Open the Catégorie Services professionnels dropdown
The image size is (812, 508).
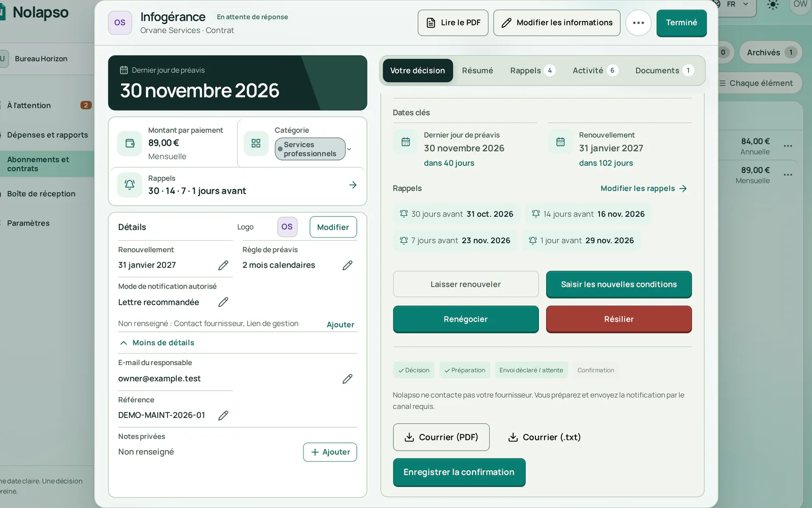[x=313, y=149]
